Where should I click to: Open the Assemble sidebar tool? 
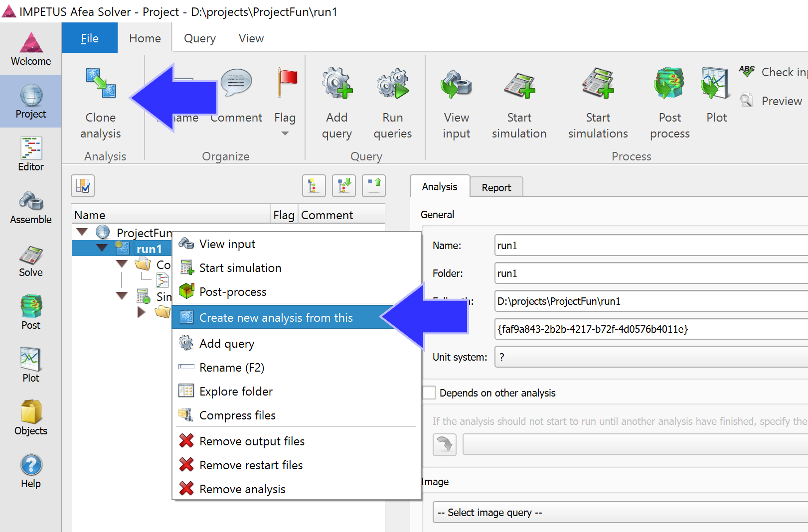(31, 207)
